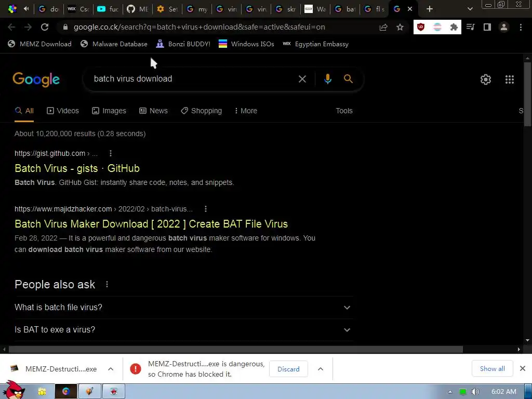This screenshot has width=532, height=399.
Task: Toggle the browser side panel
Action: coord(487,27)
